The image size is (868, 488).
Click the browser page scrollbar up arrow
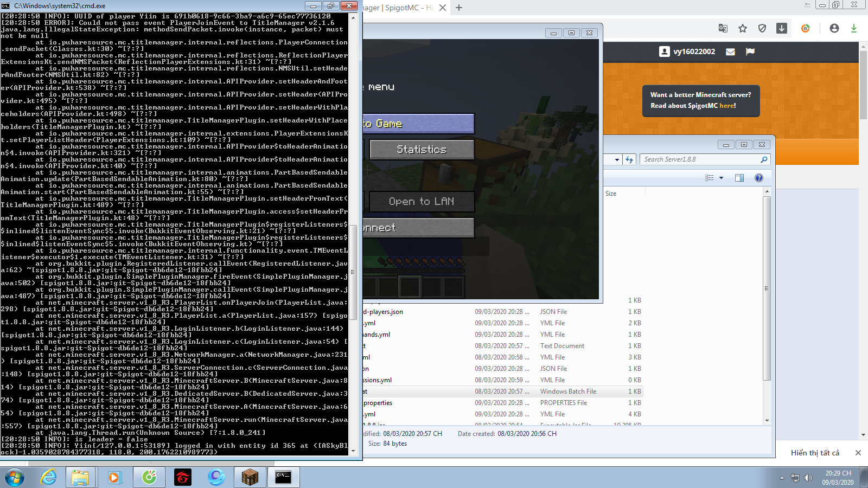click(864, 47)
